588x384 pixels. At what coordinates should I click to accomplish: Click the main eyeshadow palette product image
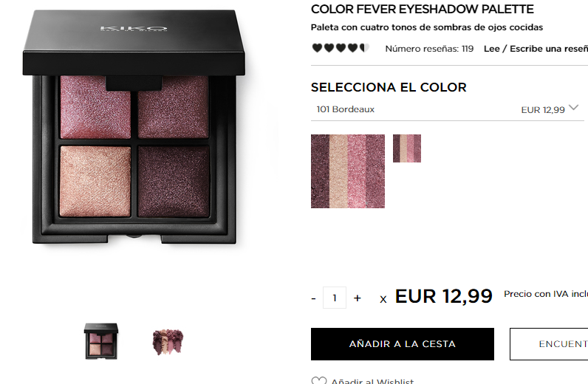click(x=134, y=128)
